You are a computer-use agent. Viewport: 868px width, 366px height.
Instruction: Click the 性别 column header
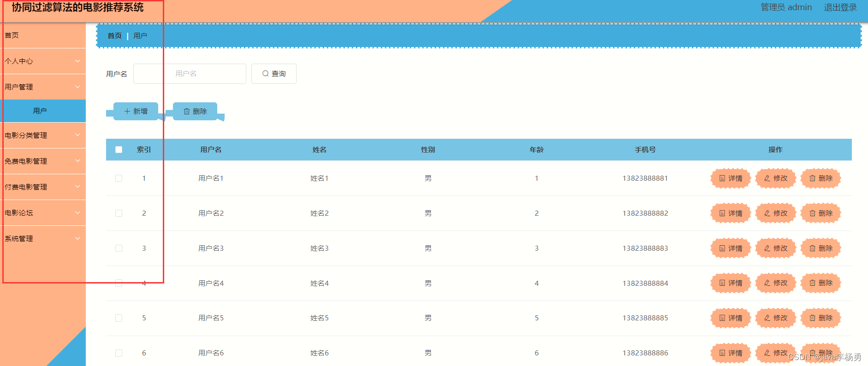tap(428, 150)
